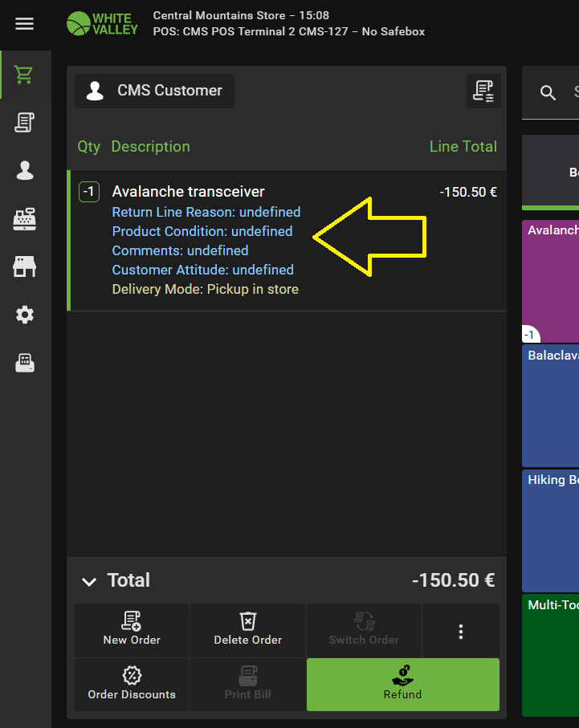Image resolution: width=579 pixels, height=728 pixels.
Task: Open the receipt printer sidebar icon
Action: pyautogui.click(x=24, y=363)
